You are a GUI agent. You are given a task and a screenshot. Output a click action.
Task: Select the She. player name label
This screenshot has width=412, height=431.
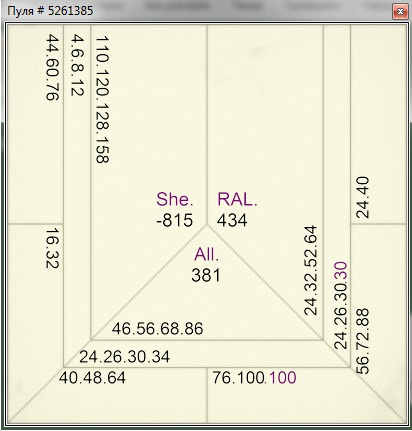[175, 199]
